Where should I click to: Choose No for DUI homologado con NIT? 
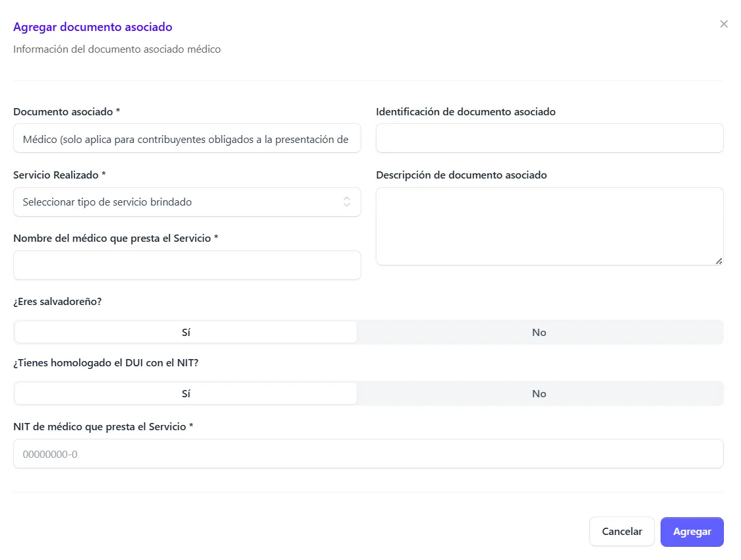[539, 393]
